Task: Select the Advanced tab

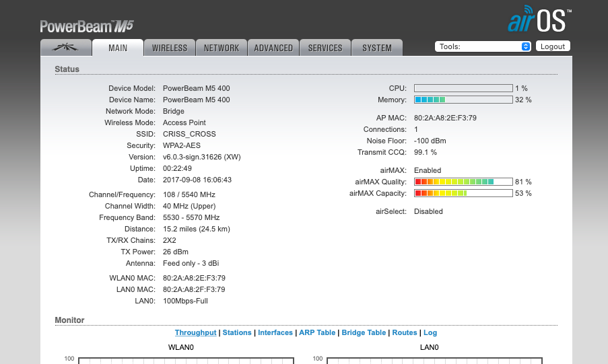Action: click(273, 48)
